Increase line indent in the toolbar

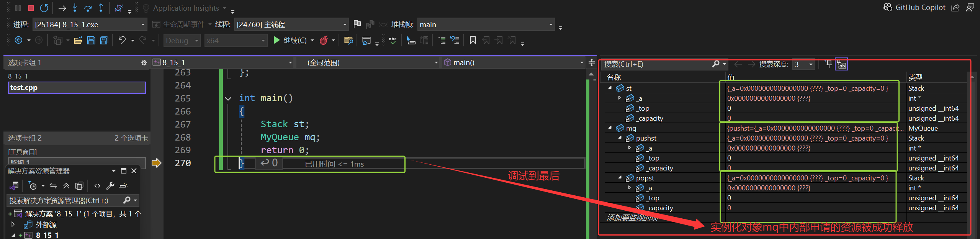(442, 40)
